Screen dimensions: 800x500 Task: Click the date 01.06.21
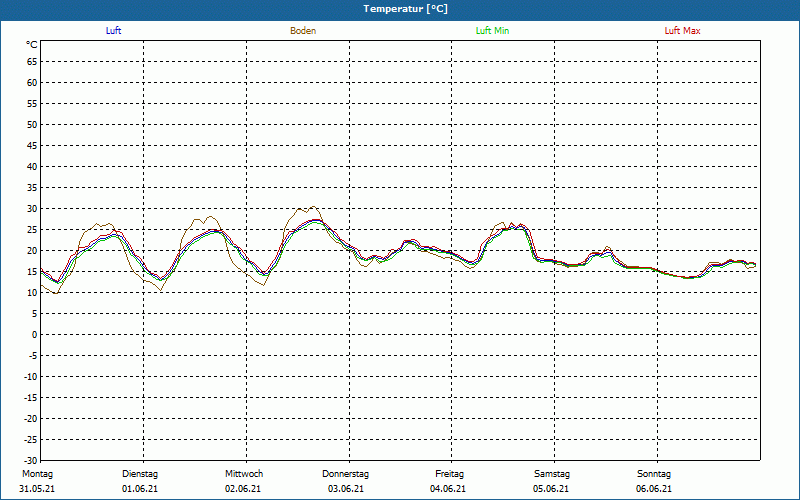pos(140,489)
